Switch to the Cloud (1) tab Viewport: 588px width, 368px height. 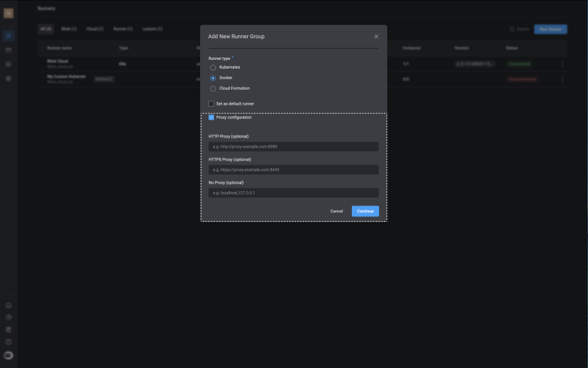click(x=95, y=29)
